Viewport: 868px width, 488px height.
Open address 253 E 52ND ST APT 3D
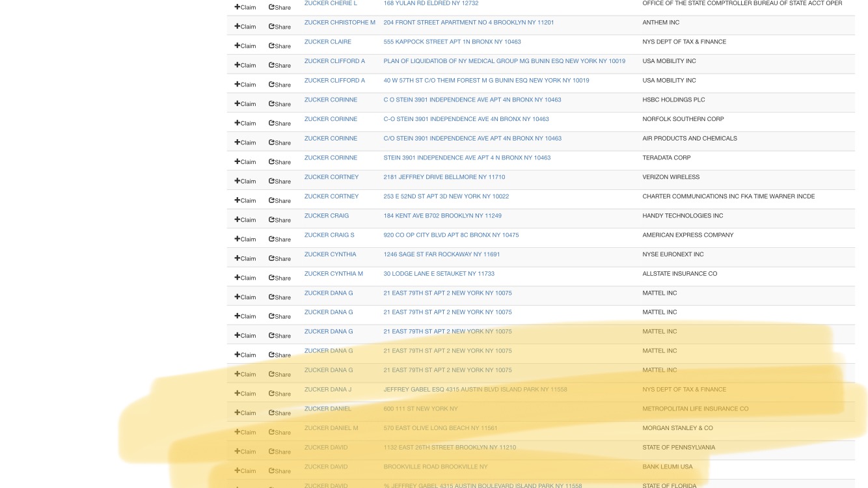[x=446, y=197]
